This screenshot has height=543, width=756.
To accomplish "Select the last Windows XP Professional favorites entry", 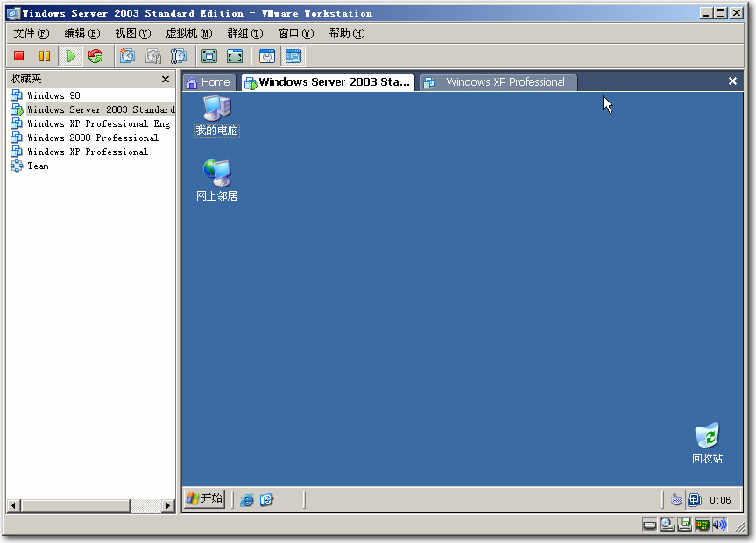I will pyautogui.click(x=88, y=152).
